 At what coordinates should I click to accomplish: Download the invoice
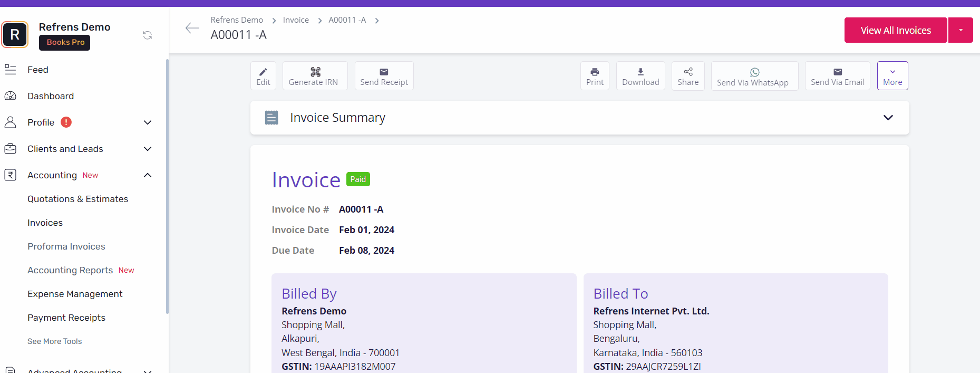point(641,76)
